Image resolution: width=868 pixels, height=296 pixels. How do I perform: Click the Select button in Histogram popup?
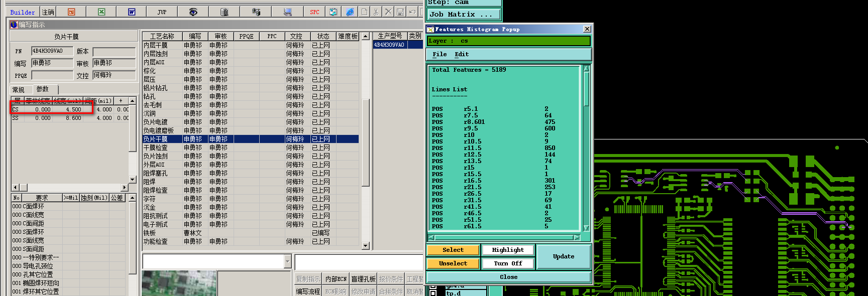(453, 250)
